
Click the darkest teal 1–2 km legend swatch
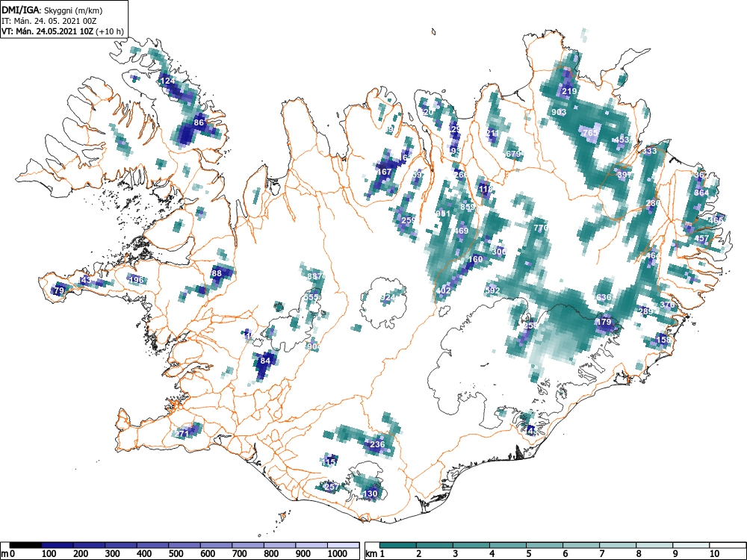(x=398, y=545)
